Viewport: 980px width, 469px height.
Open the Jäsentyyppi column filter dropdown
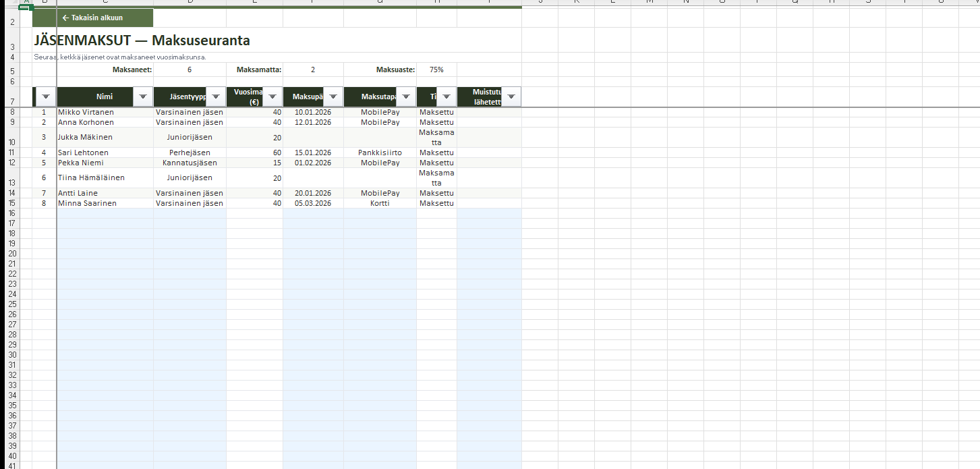pos(215,97)
